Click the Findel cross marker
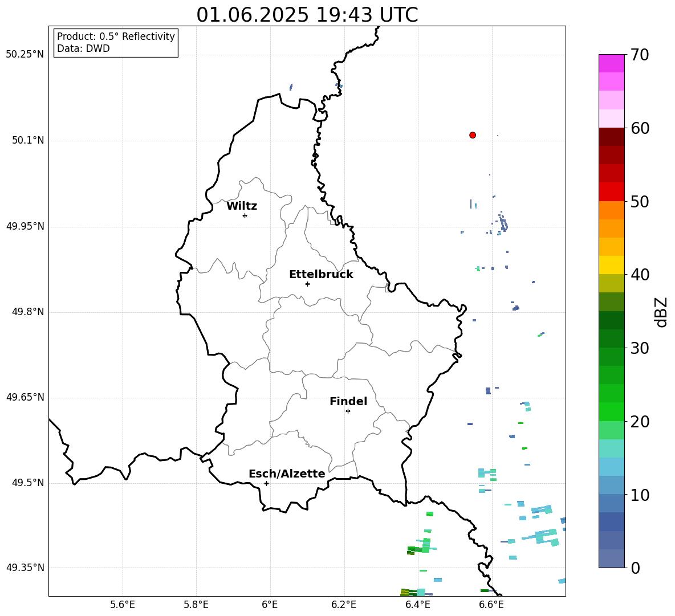This screenshot has width=675, height=616. point(348,411)
